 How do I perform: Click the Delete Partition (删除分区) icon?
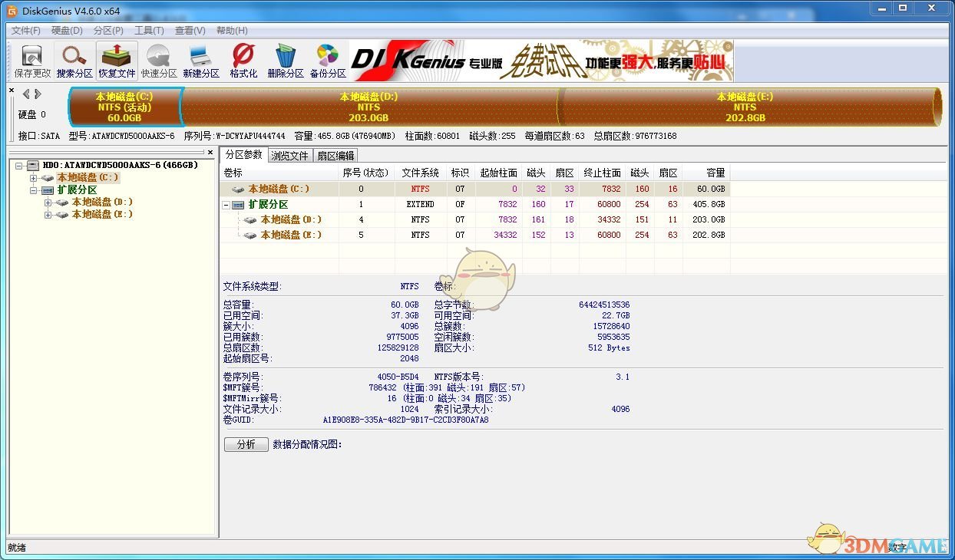(x=286, y=61)
